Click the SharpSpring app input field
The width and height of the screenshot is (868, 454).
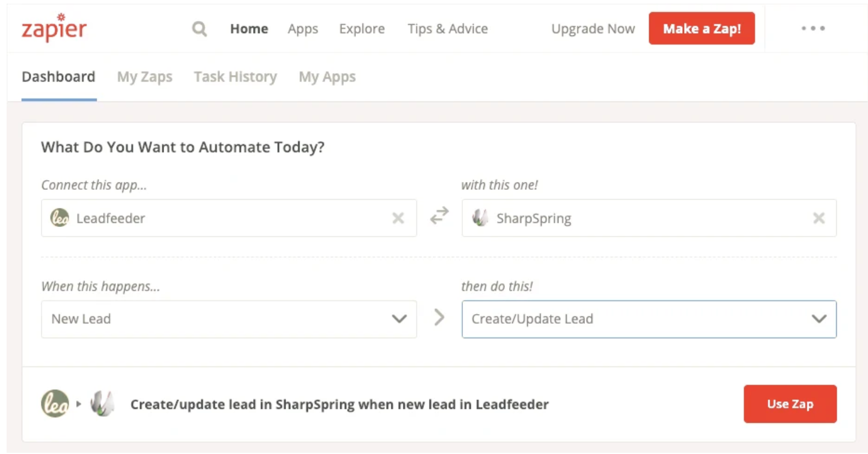[x=649, y=218]
